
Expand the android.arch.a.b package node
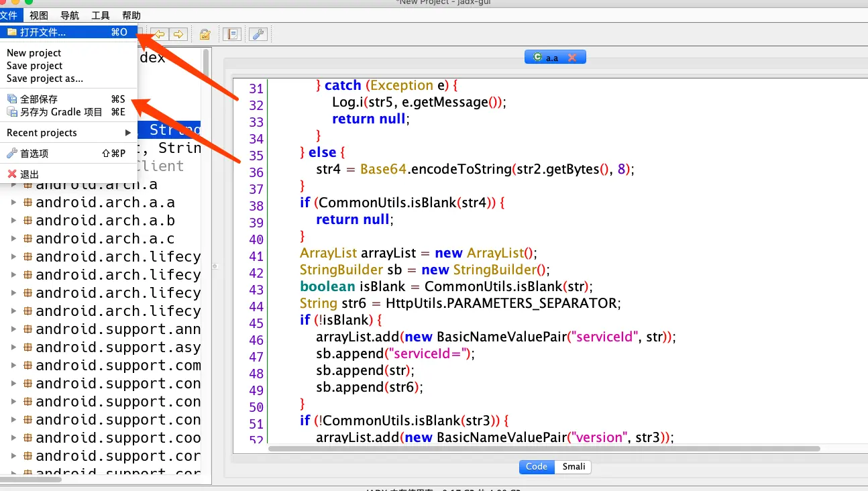tap(13, 221)
